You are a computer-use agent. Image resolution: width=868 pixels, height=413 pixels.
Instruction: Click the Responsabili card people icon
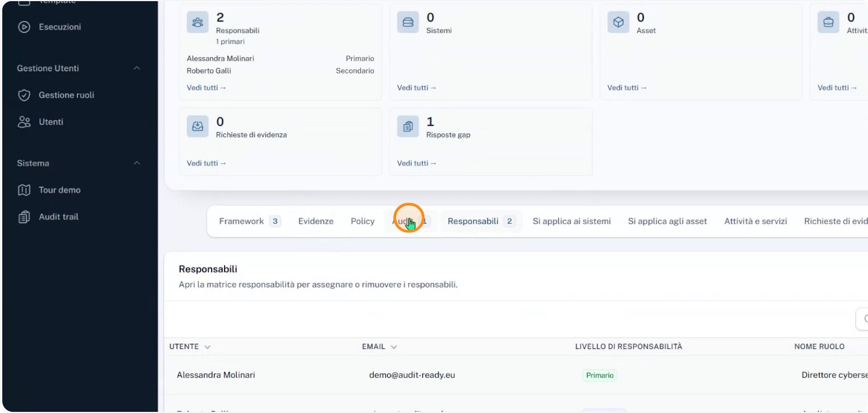[197, 23]
